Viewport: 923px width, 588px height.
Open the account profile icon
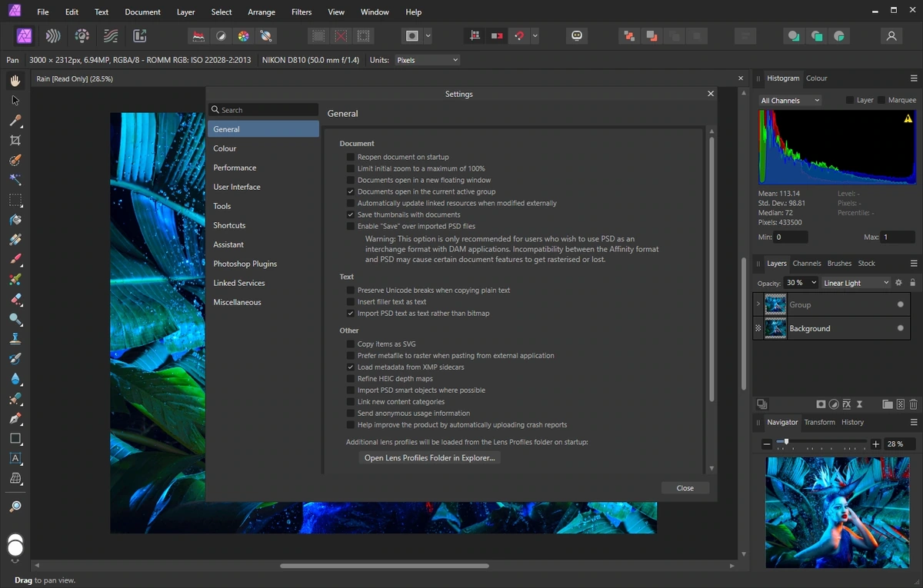pyautogui.click(x=891, y=35)
